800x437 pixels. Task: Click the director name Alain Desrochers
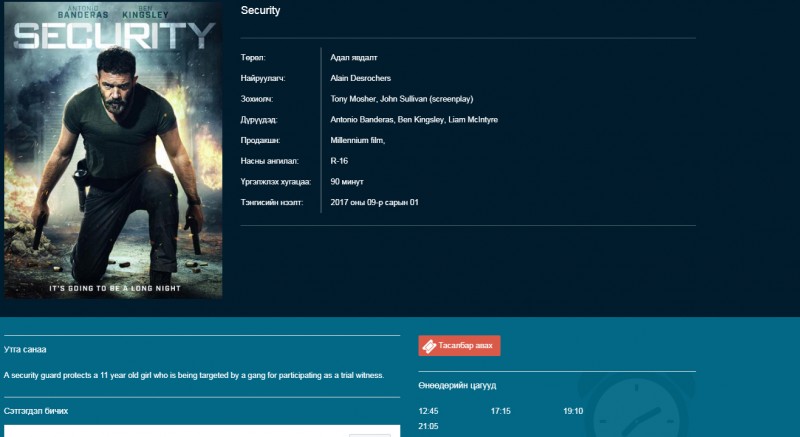click(x=360, y=78)
